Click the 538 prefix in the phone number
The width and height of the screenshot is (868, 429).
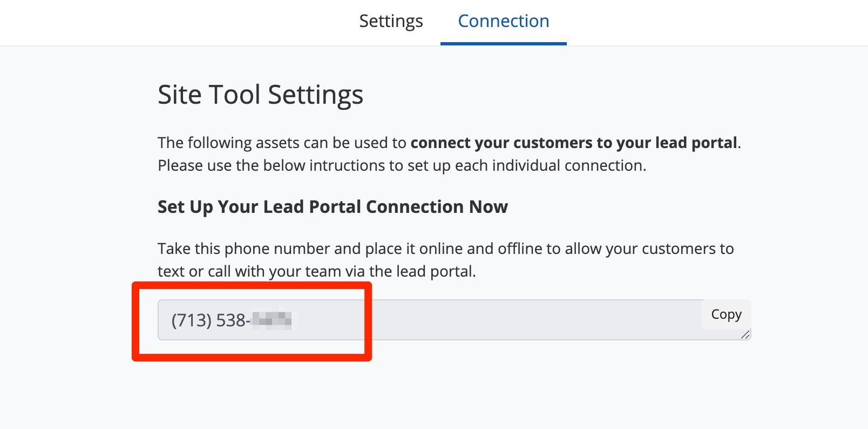point(231,320)
